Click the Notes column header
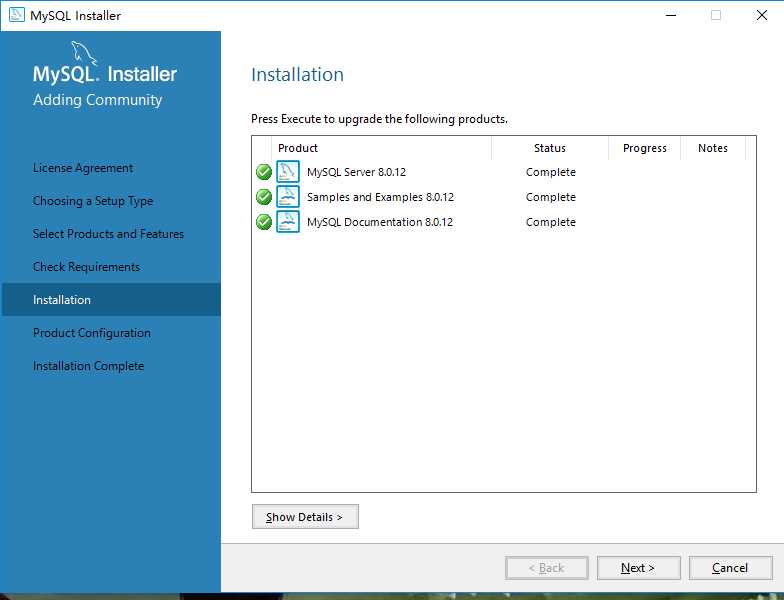784x600 pixels. (x=713, y=148)
